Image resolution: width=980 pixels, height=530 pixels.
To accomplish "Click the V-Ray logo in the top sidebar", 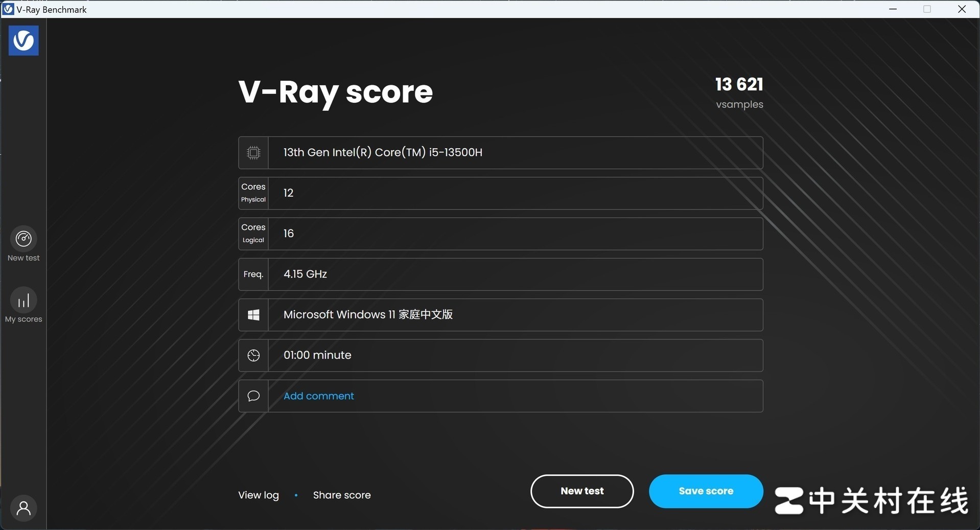I will point(23,40).
